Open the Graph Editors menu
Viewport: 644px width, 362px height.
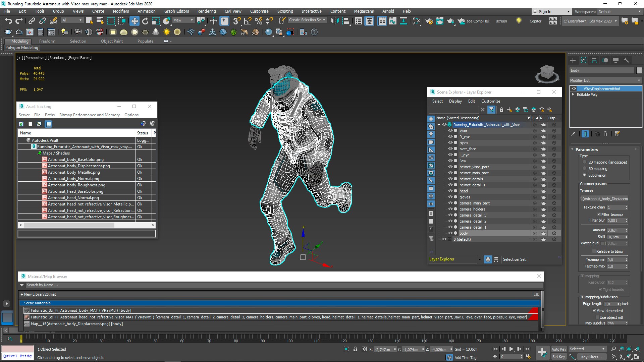(x=176, y=11)
